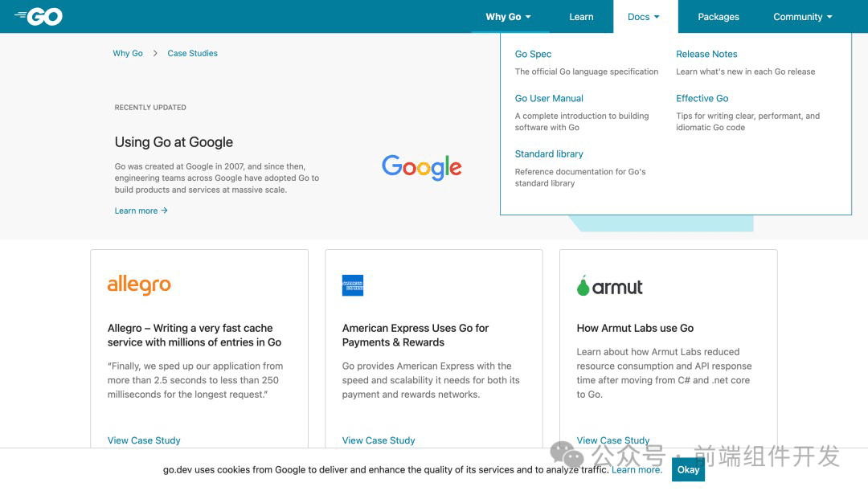Click the breadcrumb chevron separator after Why Go
This screenshot has height=491, width=868.
point(155,53)
